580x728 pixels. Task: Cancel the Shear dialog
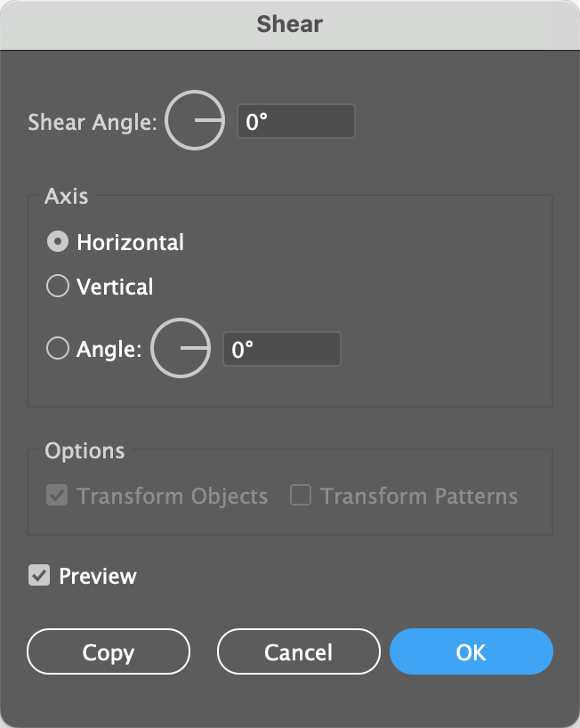[298, 652]
